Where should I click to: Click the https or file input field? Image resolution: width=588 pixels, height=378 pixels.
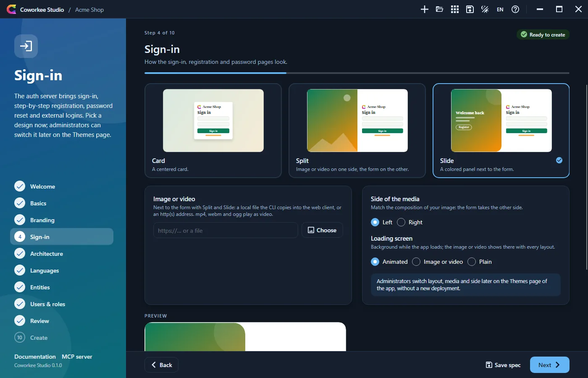226,230
